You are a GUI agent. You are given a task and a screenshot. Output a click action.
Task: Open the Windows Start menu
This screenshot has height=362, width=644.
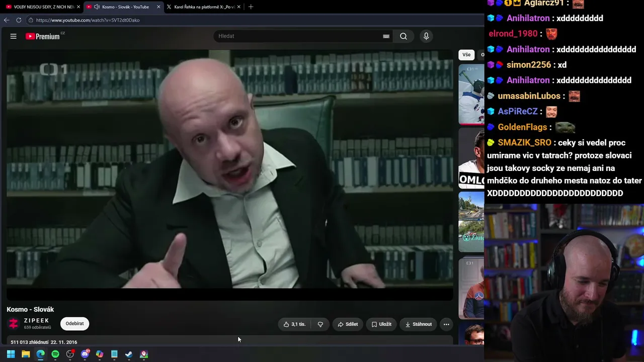tap(11, 354)
